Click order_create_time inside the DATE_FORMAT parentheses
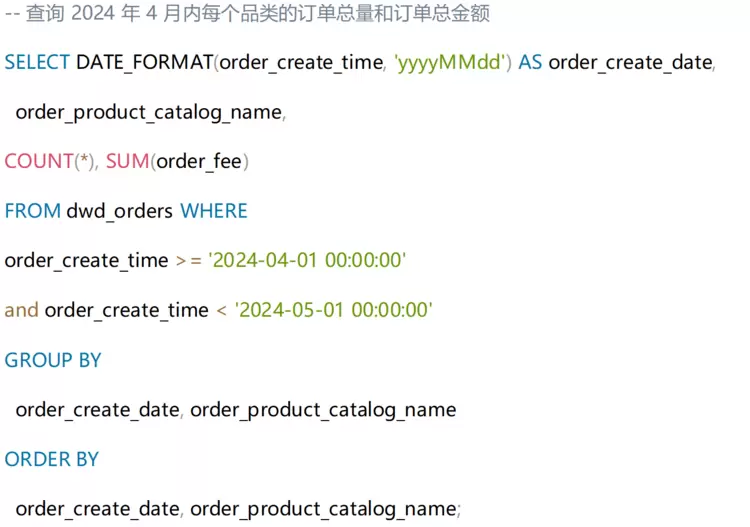The height and width of the screenshot is (527, 750). 301,62
